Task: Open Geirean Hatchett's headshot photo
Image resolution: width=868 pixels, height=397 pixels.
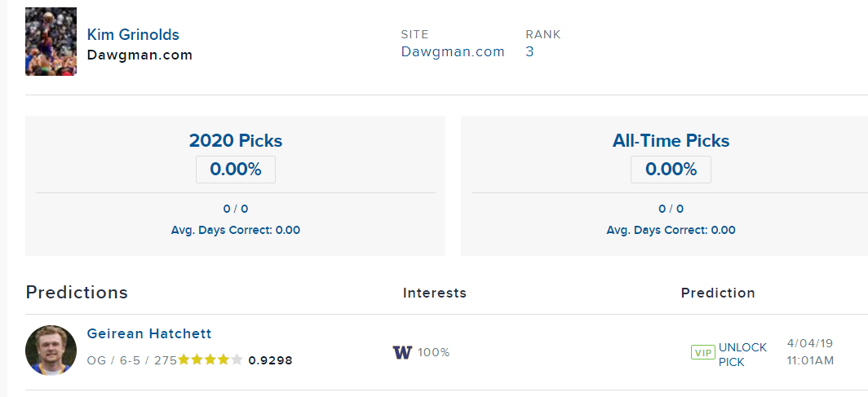Action: coord(51,351)
